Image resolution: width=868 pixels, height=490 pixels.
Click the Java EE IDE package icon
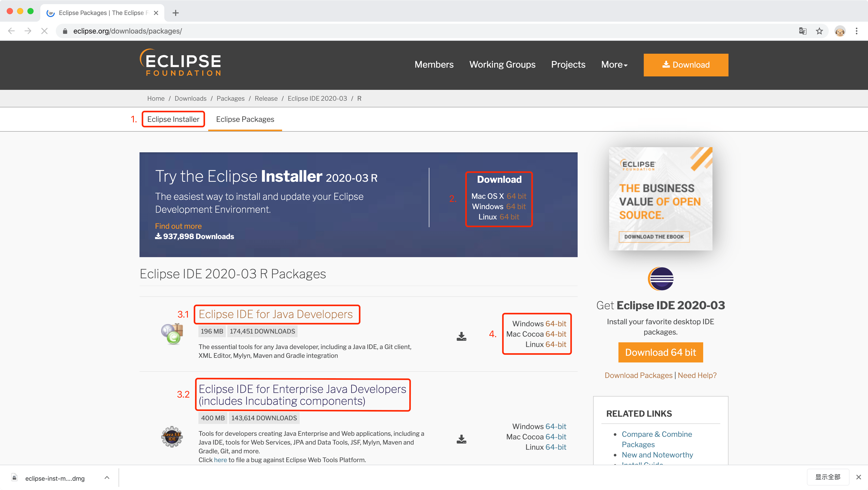pyautogui.click(x=172, y=437)
